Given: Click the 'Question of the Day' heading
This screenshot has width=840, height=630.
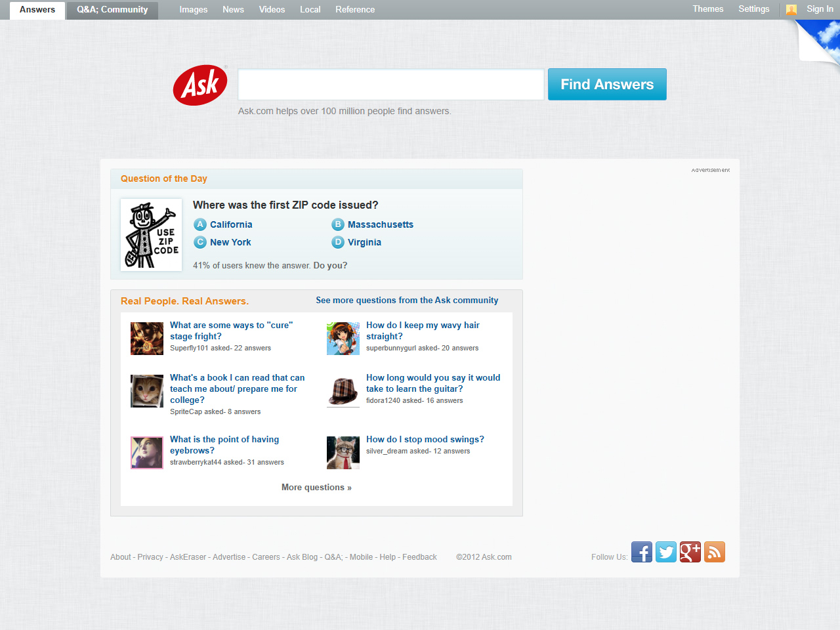Looking at the screenshot, I should pos(164,178).
